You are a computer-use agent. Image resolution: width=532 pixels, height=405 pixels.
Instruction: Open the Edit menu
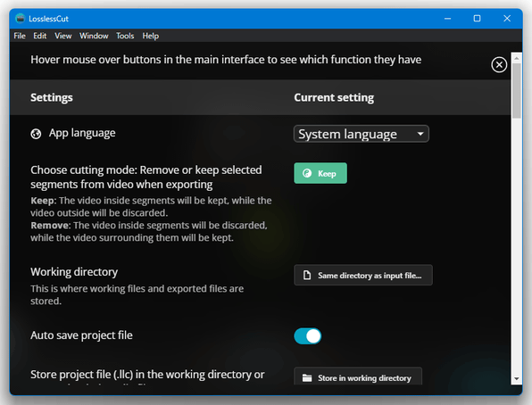(x=39, y=36)
